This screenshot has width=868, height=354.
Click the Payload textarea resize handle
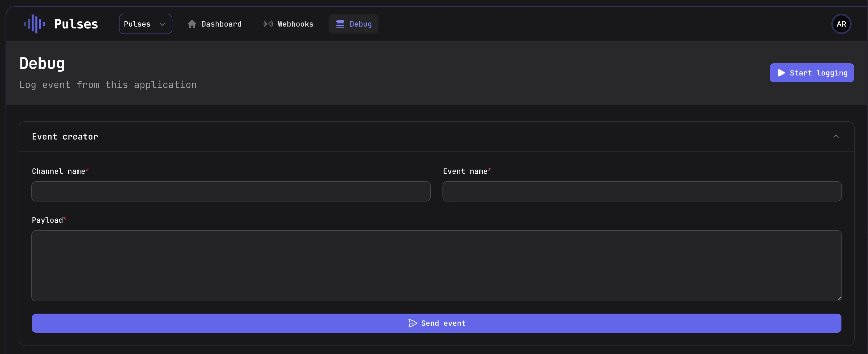point(839,298)
